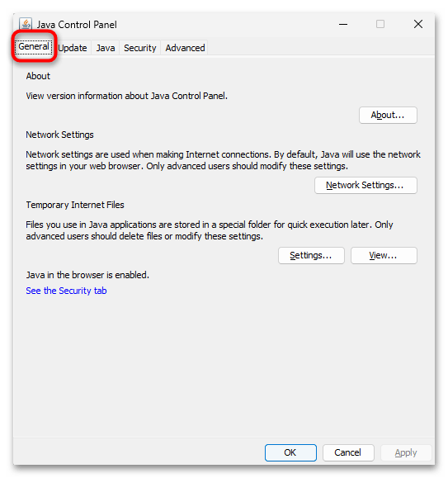Click the Java coffee cup title bar icon
The width and height of the screenshot is (448, 478).
point(26,24)
